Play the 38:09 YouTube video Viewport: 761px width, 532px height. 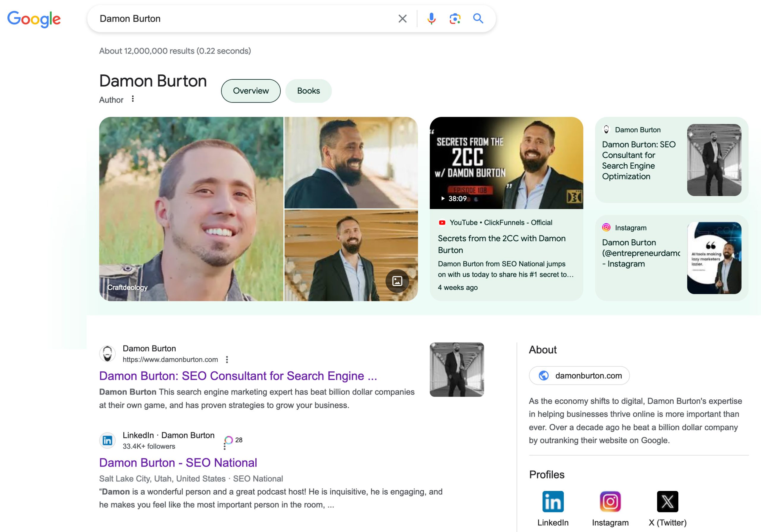pyautogui.click(x=454, y=199)
